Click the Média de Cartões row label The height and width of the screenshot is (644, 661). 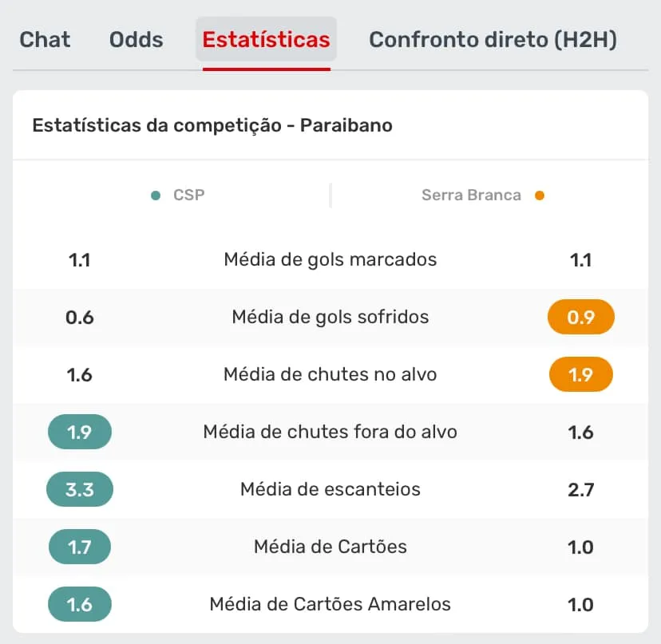330,547
